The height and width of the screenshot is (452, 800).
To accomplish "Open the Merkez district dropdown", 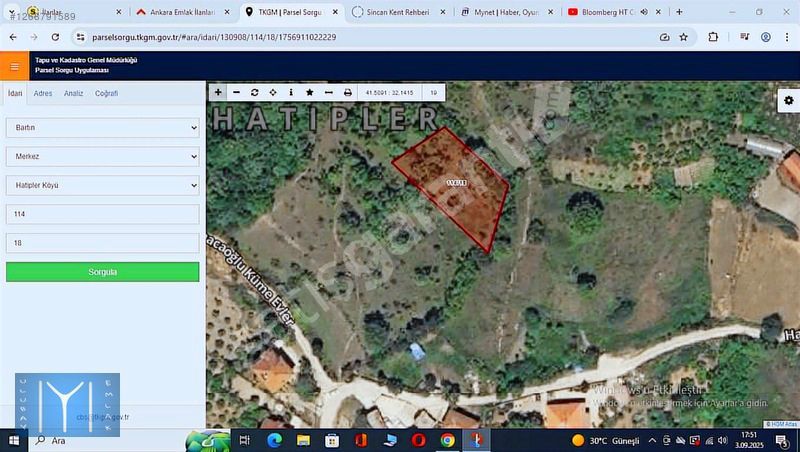I will point(102,157).
